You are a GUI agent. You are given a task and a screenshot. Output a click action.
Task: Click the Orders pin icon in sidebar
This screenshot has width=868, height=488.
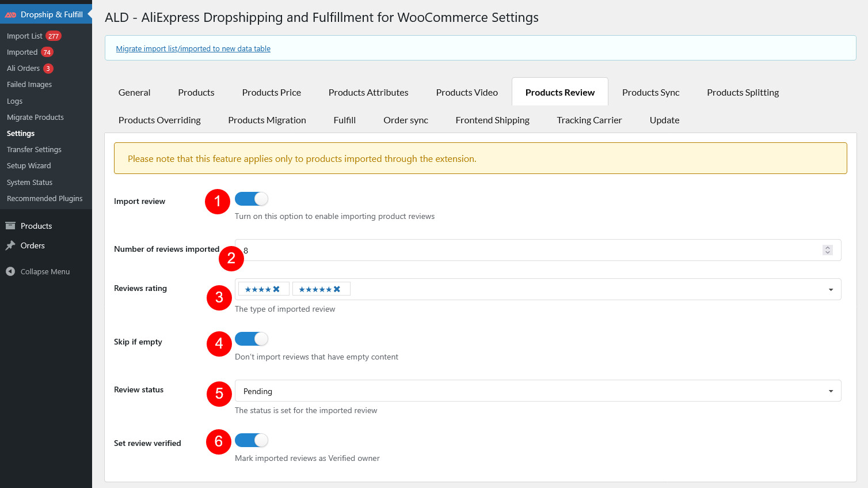click(x=10, y=245)
